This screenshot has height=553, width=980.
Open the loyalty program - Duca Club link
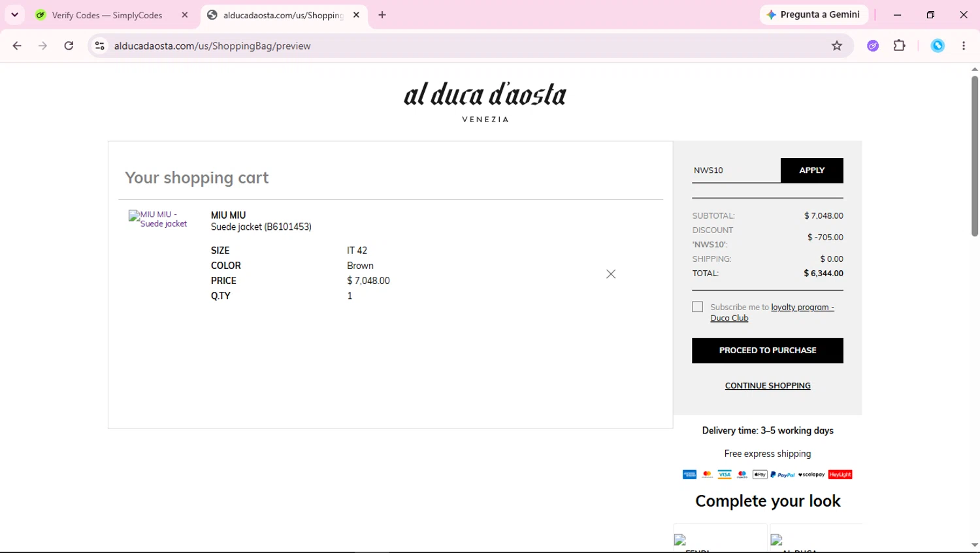pos(773,313)
